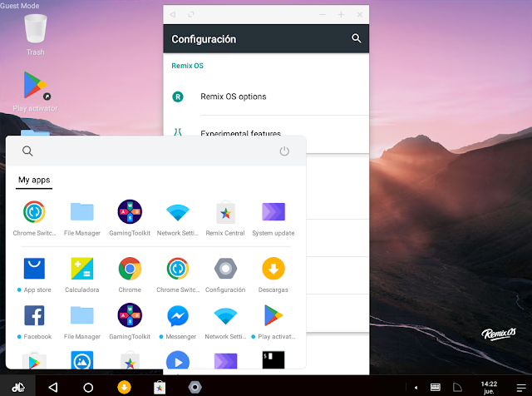This screenshot has height=396, width=532.
Task: Click the taskbar back button
Action: pos(53,387)
